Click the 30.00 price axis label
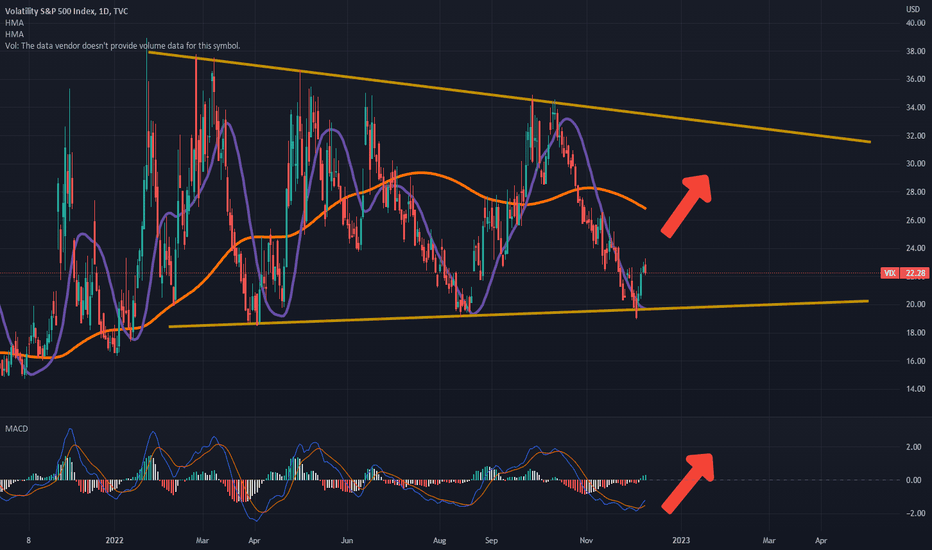Screen dimensions: 932x550 tap(915, 164)
